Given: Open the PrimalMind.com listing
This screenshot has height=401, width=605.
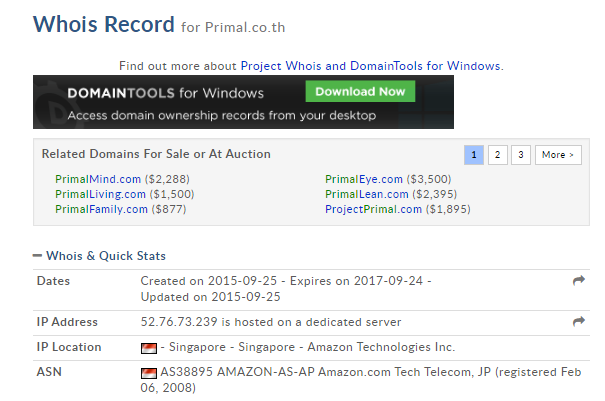Looking at the screenshot, I should coord(98,179).
